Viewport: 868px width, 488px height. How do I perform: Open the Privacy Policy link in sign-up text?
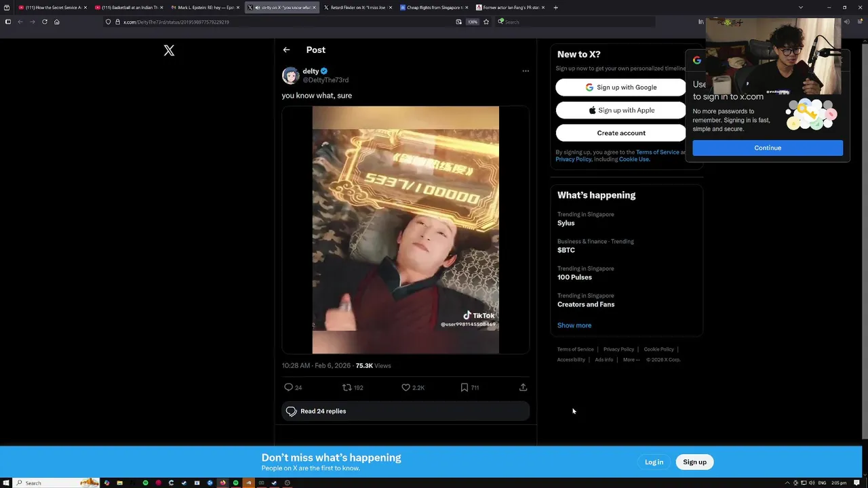574,159
